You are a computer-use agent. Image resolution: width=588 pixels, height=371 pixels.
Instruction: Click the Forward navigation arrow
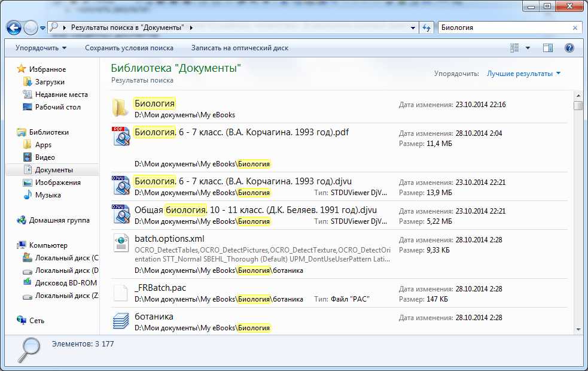[31, 28]
